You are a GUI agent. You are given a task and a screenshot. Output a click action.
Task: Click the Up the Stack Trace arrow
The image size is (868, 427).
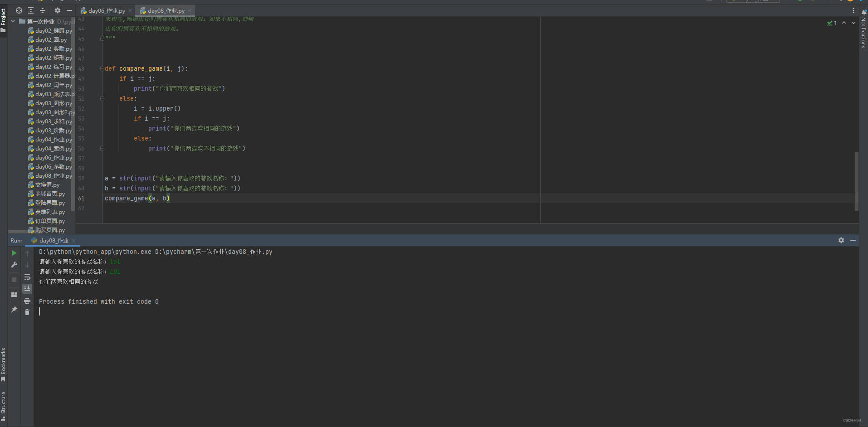coord(27,253)
